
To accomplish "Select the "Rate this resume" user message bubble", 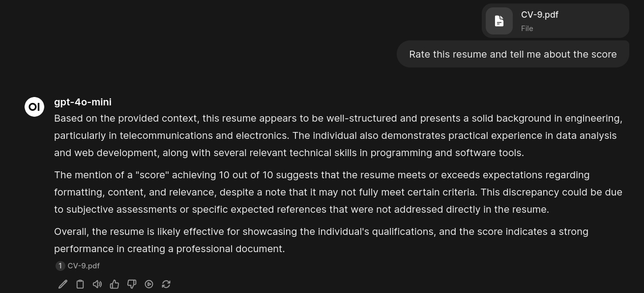I will pyautogui.click(x=513, y=54).
